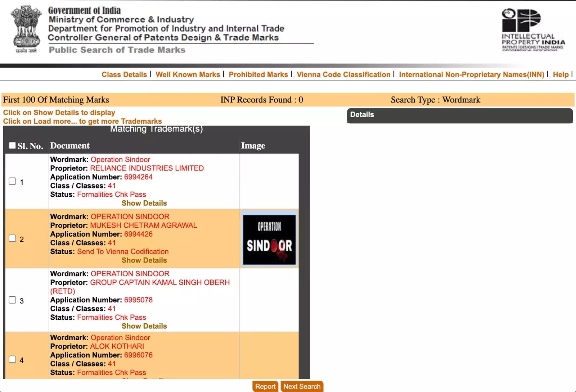This screenshot has width=576, height=392.
Task: Click the Details panel header bar
Action: point(459,115)
